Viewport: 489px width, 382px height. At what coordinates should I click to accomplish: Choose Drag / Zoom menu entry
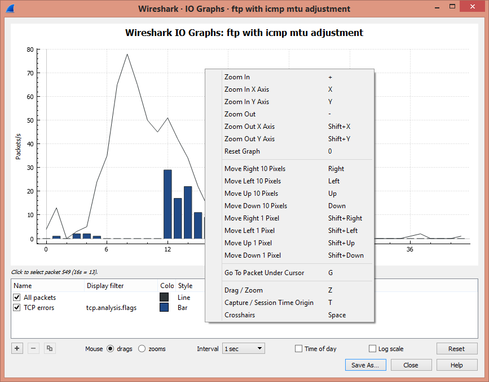[289, 290]
